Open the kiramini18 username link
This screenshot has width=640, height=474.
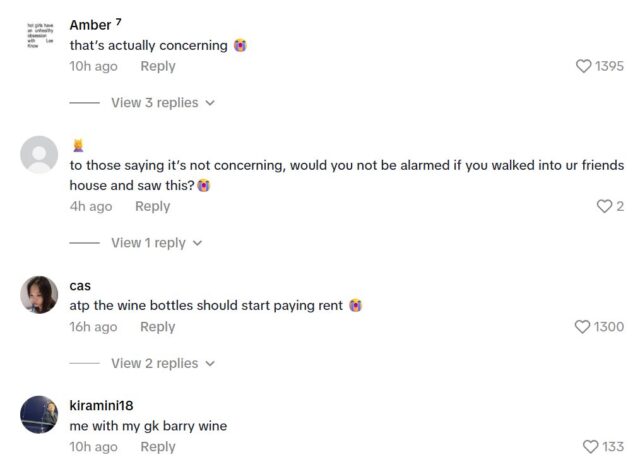[101, 405]
